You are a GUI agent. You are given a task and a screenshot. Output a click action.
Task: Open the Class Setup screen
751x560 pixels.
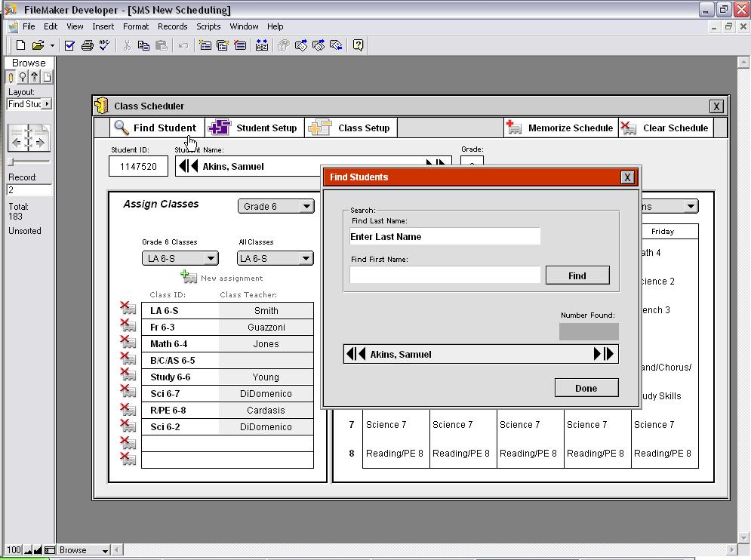tap(351, 128)
